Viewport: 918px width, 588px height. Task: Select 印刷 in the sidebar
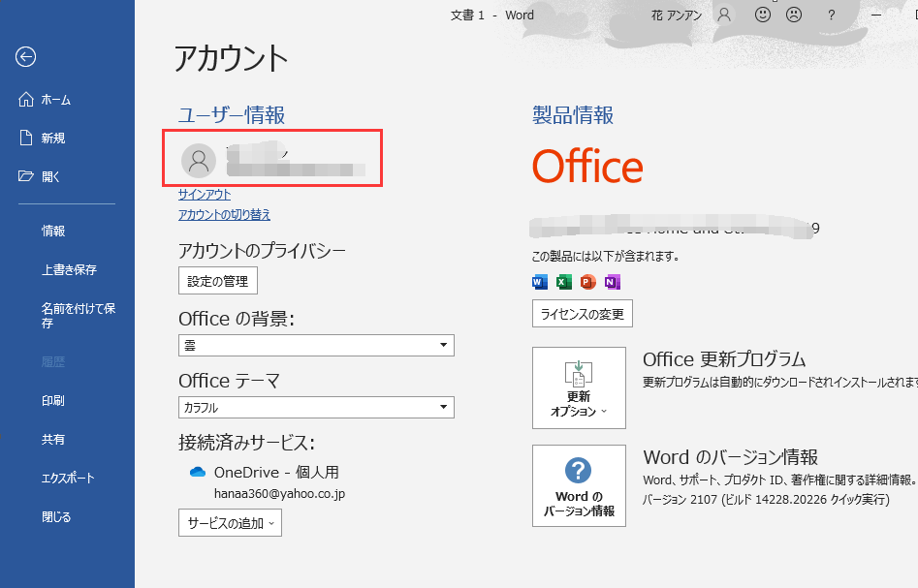coord(53,401)
